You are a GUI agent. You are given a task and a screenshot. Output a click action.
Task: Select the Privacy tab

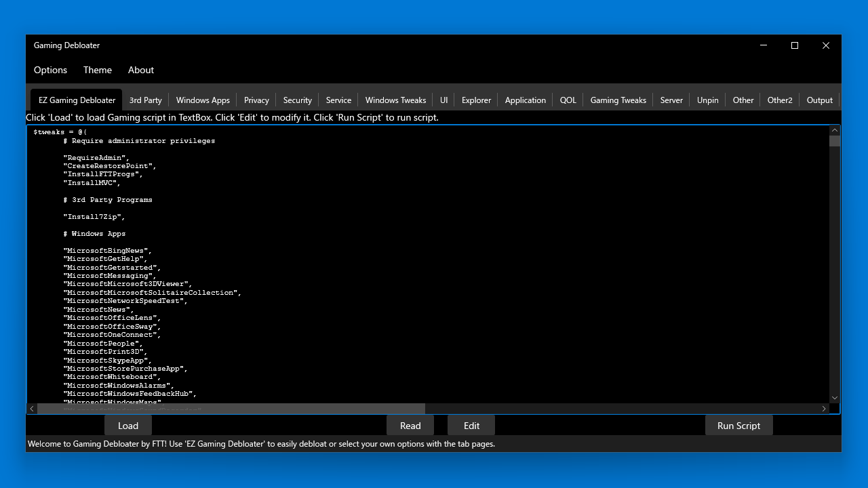pos(256,100)
